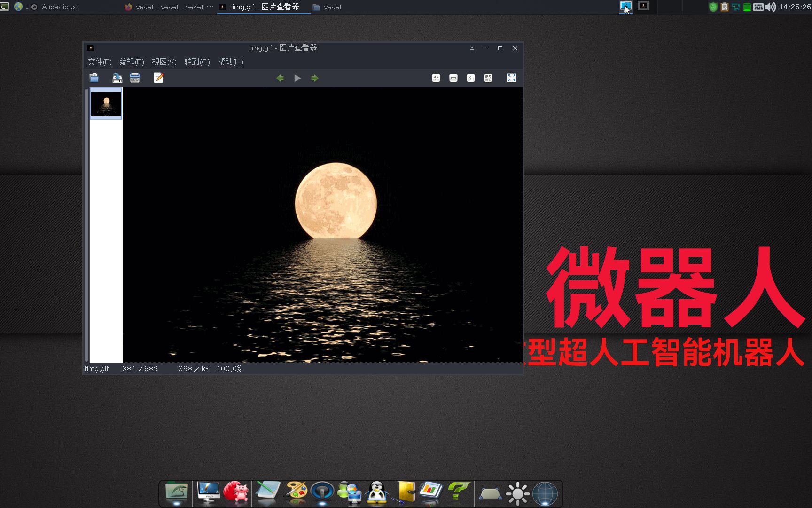Click the second desktop pager preview

(643, 6)
